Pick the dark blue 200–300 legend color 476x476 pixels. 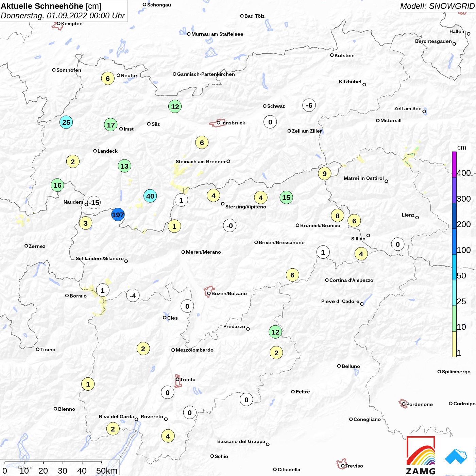(454, 216)
